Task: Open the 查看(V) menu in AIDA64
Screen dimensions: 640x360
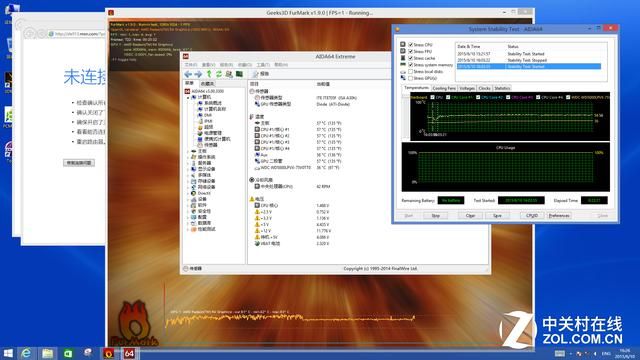Action: tap(208, 65)
